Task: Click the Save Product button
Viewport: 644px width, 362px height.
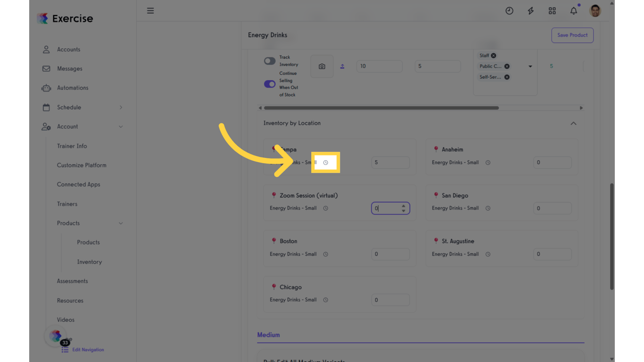Action: pos(572,35)
